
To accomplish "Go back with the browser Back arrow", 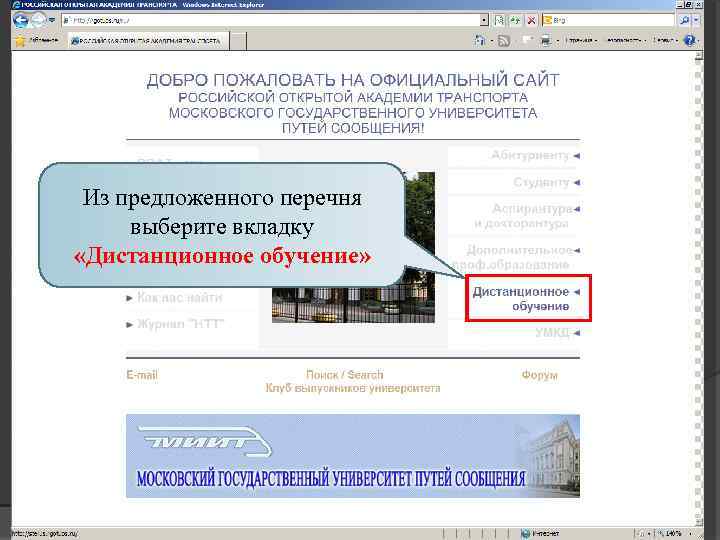I will [21, 20].
